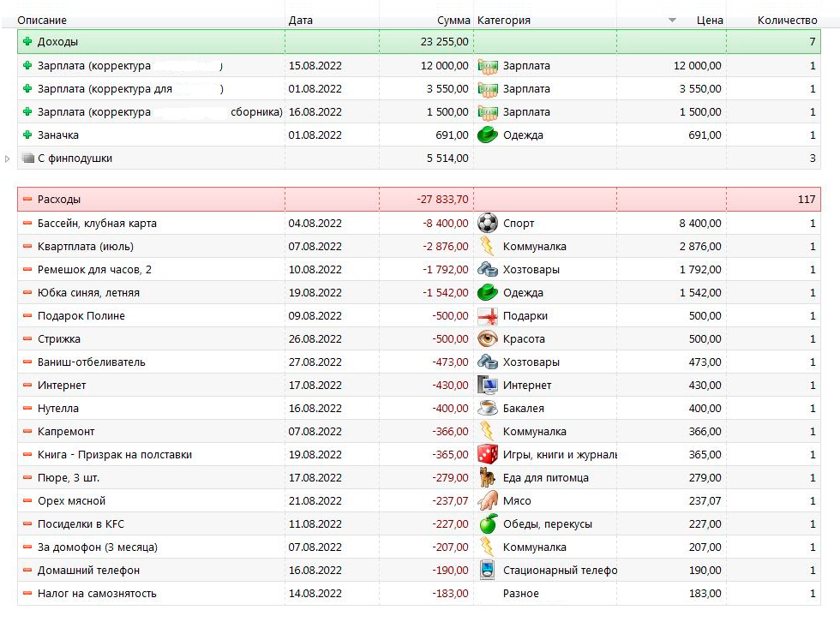Image resolution: width=840 pixels, height=622 pixels.
Task: Click the lightning icon in Капремонт row
Action: click(x=487, y=431)
